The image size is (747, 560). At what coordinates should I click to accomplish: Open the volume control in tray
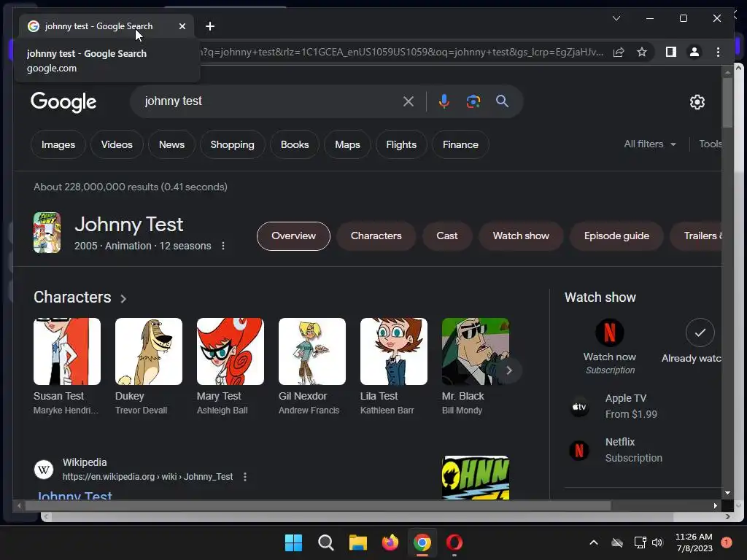[x=657, y=542]
